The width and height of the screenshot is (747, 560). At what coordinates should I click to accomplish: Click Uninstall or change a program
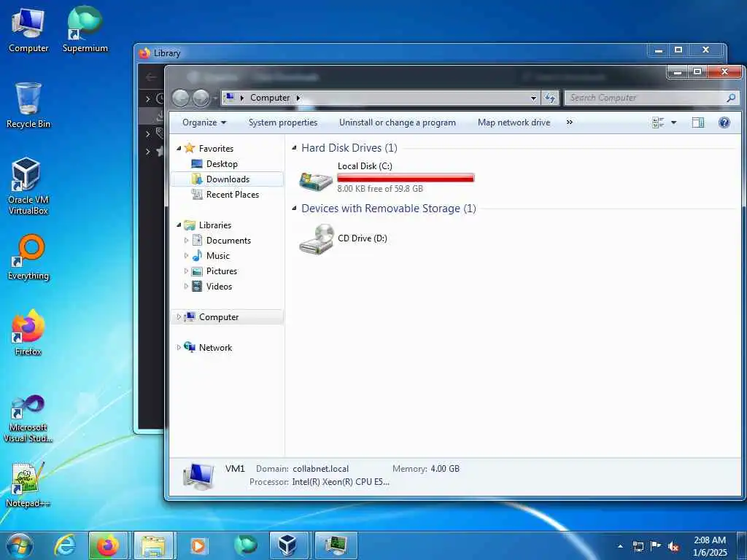pyautogui.click(x=398, y=122)
